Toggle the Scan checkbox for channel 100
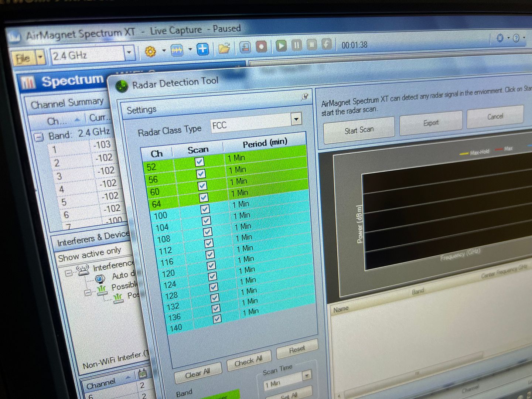 click(x=205, y=209)
